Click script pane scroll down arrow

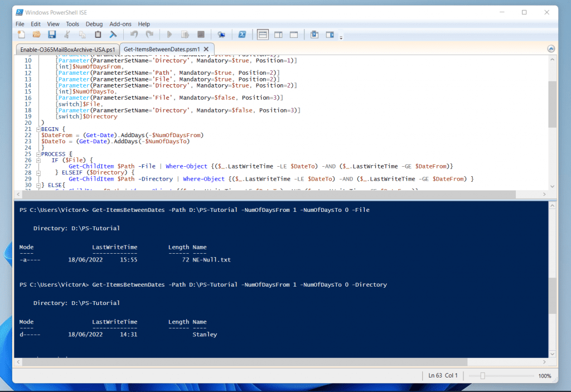coord(552,186)
